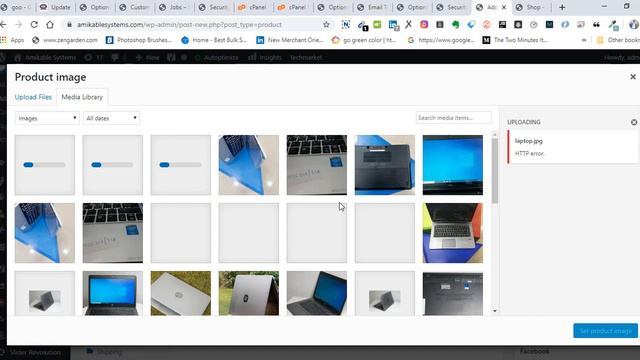640x360 pixels.
Task: Select the Media Library tab
Action: [x=82, y=97]
